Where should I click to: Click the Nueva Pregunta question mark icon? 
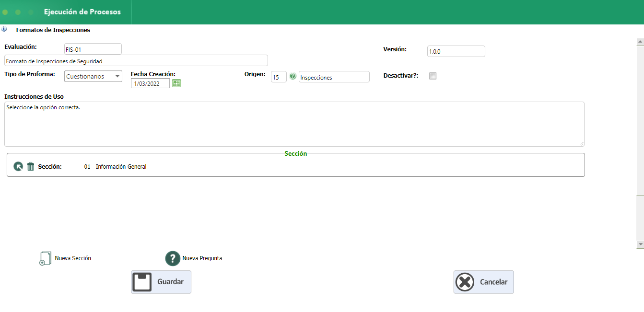173,258
